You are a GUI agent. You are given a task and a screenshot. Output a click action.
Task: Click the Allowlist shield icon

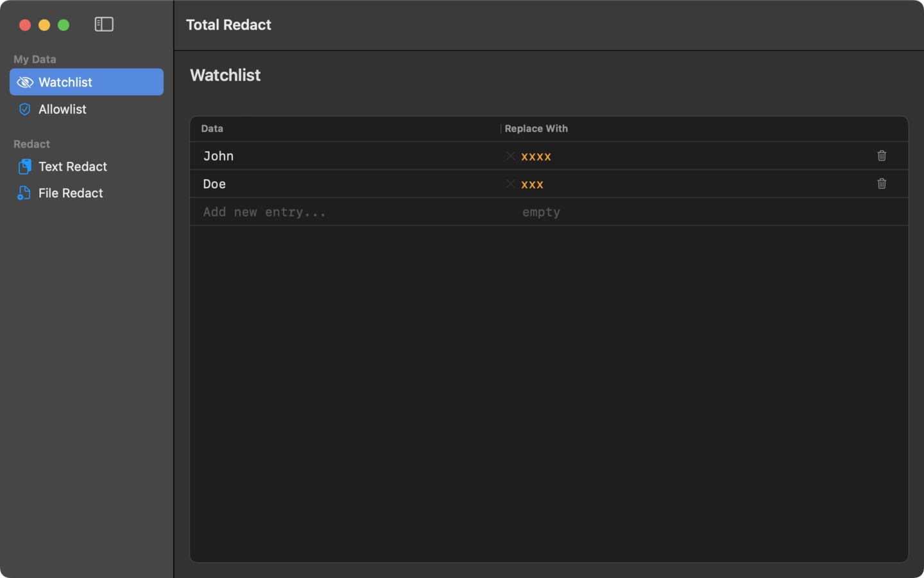coord(25,109)
